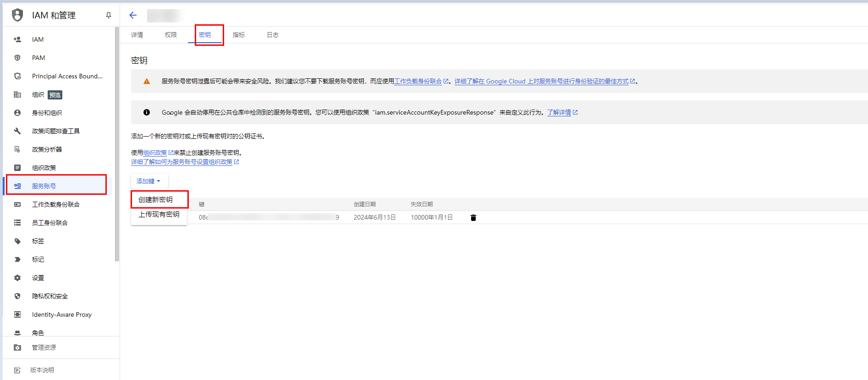Image resolution: width=868 pixels, height=380 pixels.
Task: Click the 管理资源 folder gear icon
Action: 17,347
